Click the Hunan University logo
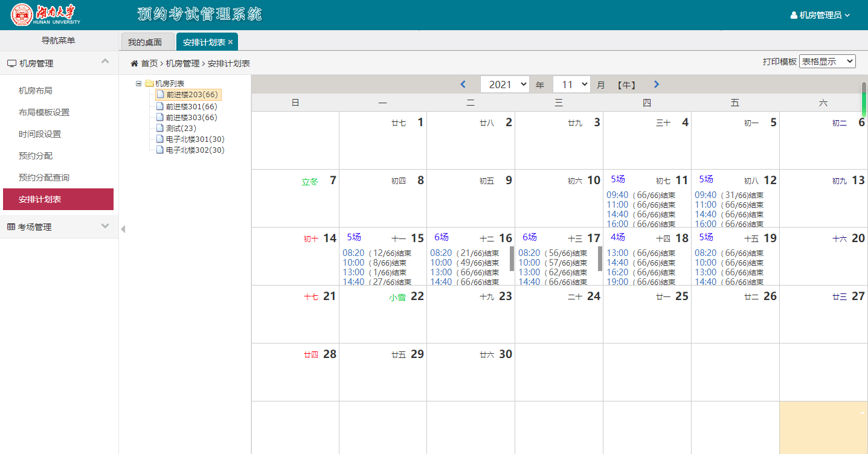Image resolution: width=868 pixels, height=454 pixels. pos(46,14)
